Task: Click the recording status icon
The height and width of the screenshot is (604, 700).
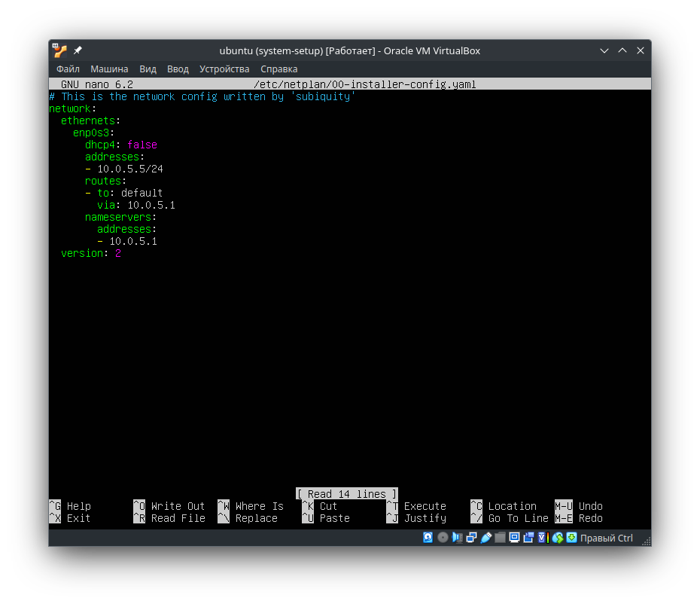Action: click(x=528, y=538)
